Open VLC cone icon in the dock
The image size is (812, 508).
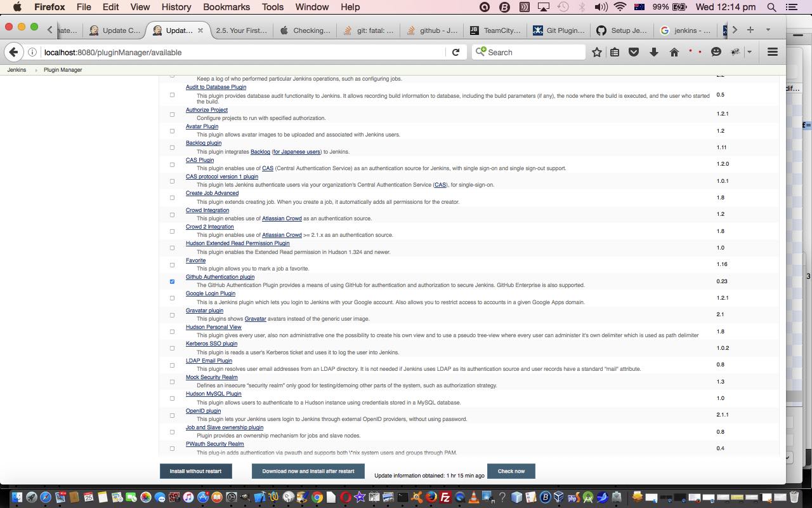(x=474, y=497)
